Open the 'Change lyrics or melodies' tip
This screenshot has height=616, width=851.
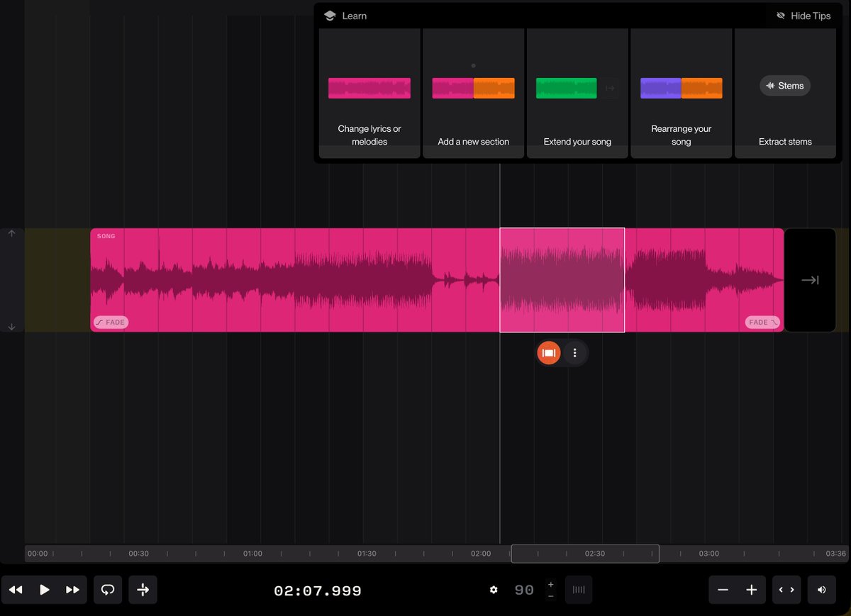click(x=369, y=93)
